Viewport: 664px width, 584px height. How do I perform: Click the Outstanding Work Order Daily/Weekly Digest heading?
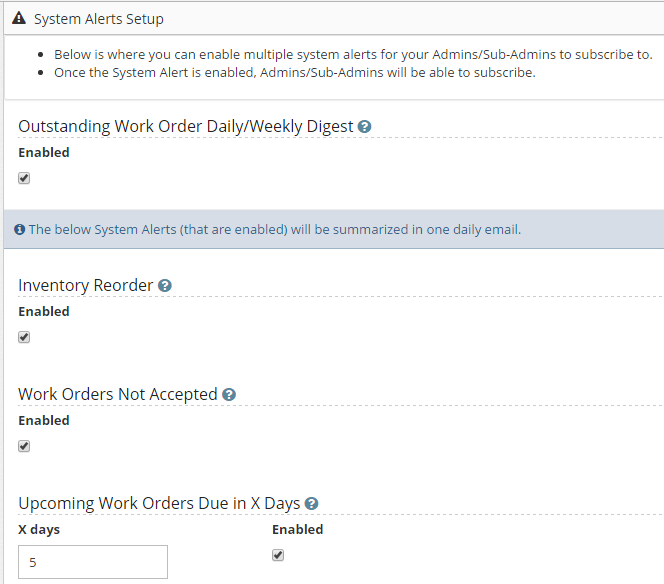pyautogui.click(x=185, y=127)
